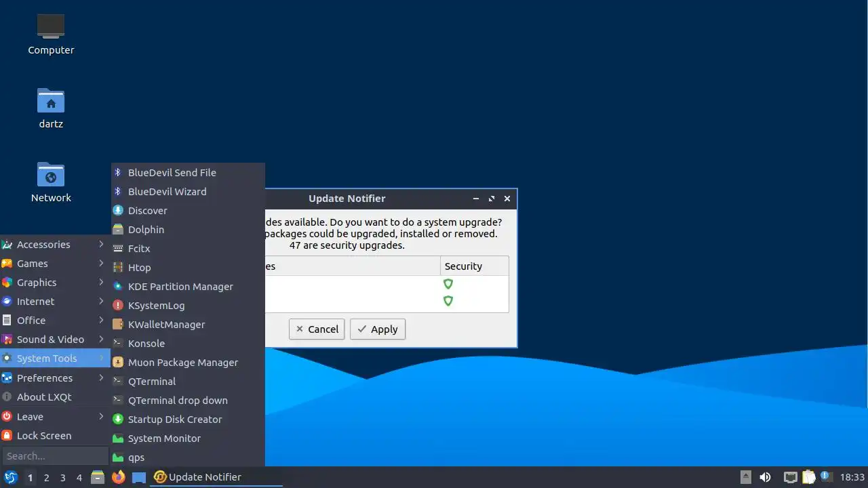
Task: Switch to virtual desktop 3
Action: 62,477
